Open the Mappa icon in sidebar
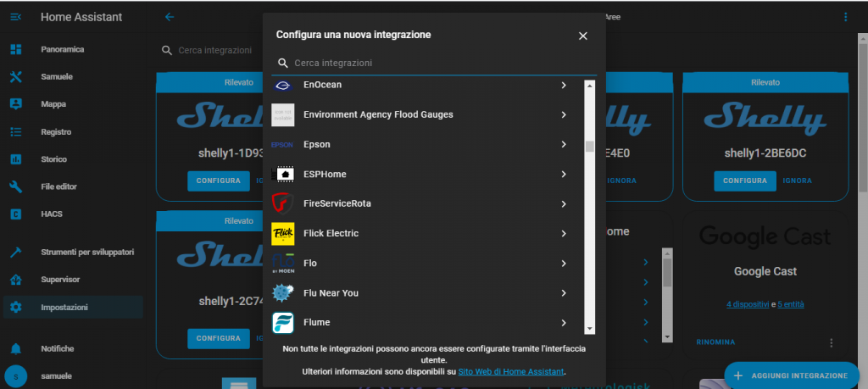 15,104
